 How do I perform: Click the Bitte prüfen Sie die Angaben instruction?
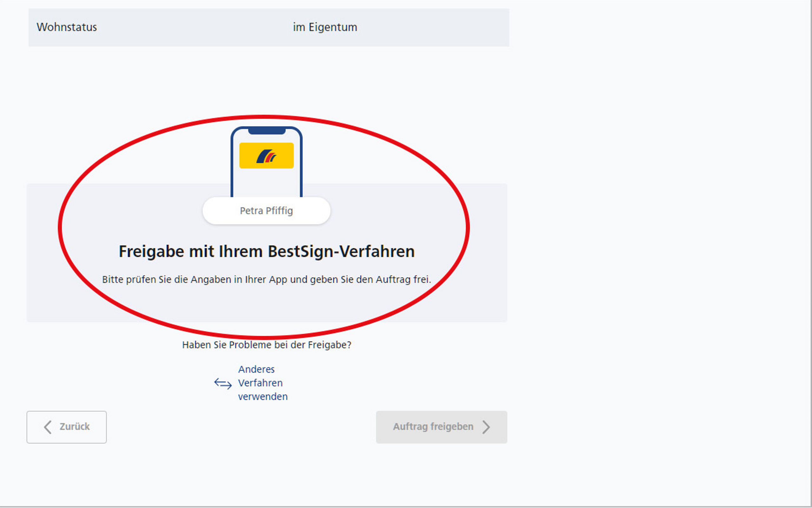click(x=267, y=279)
